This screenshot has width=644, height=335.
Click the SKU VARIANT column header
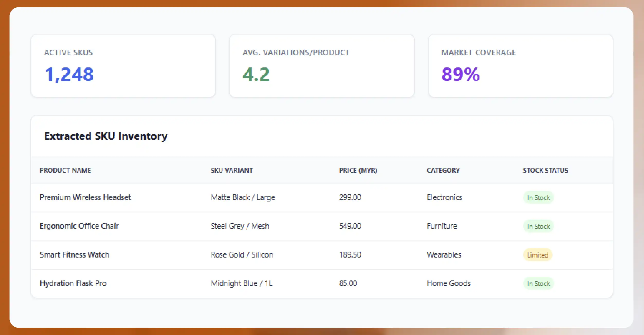[232, 170]
